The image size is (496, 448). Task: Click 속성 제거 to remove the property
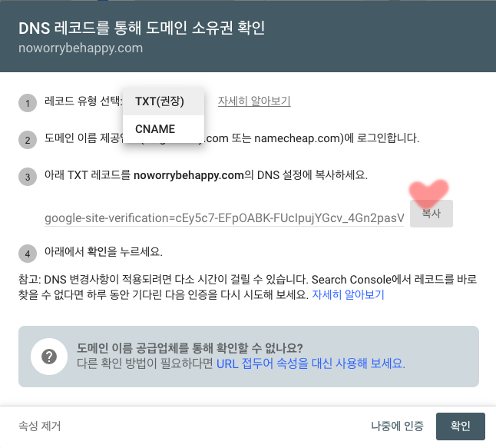[x=39, y=426]
